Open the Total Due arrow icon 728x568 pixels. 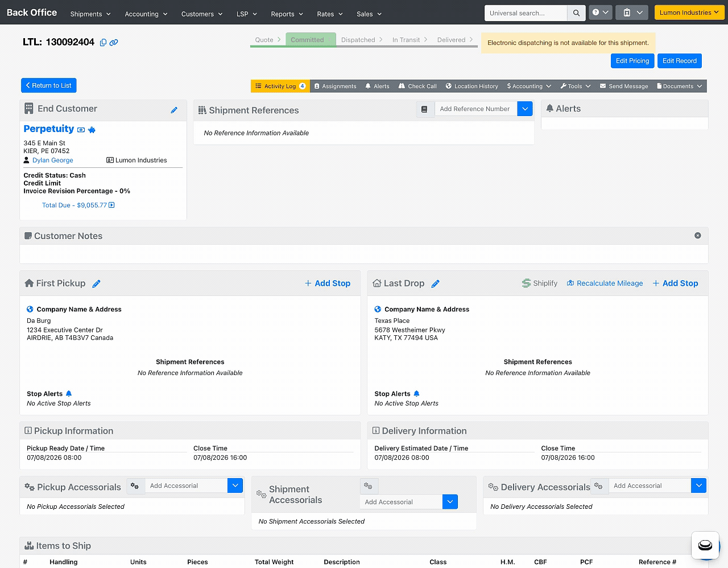(111, 205)
